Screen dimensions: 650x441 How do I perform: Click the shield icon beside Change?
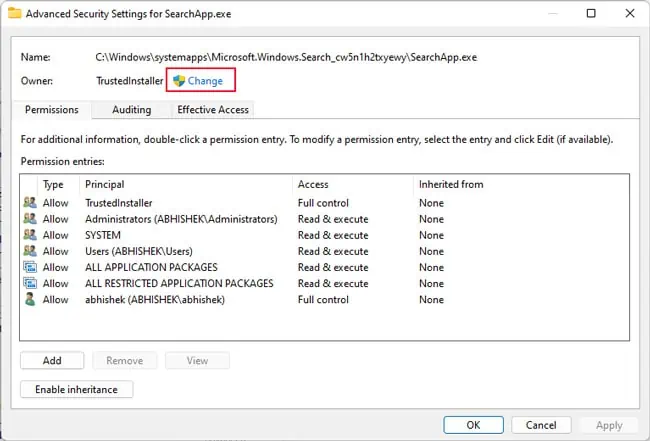(179, 80)
